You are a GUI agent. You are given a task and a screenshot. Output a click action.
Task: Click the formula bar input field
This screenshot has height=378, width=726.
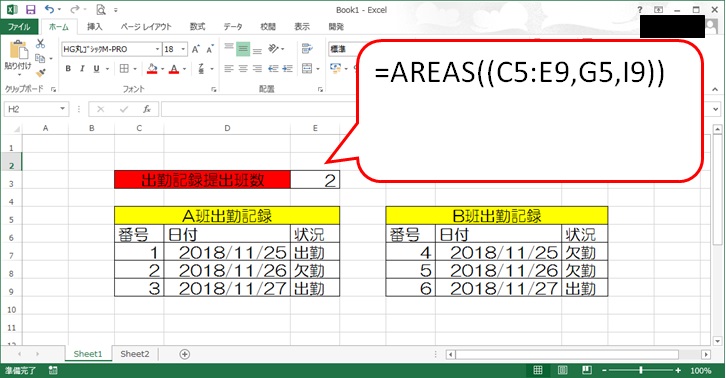[258, 109]
